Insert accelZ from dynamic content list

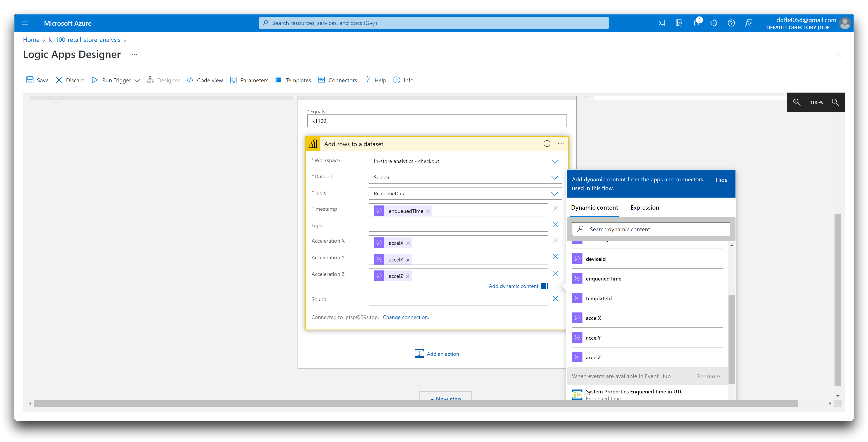[647, 357]
